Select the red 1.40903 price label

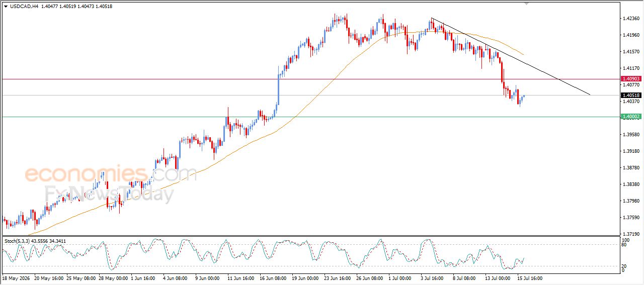click(x=631, y=79)
